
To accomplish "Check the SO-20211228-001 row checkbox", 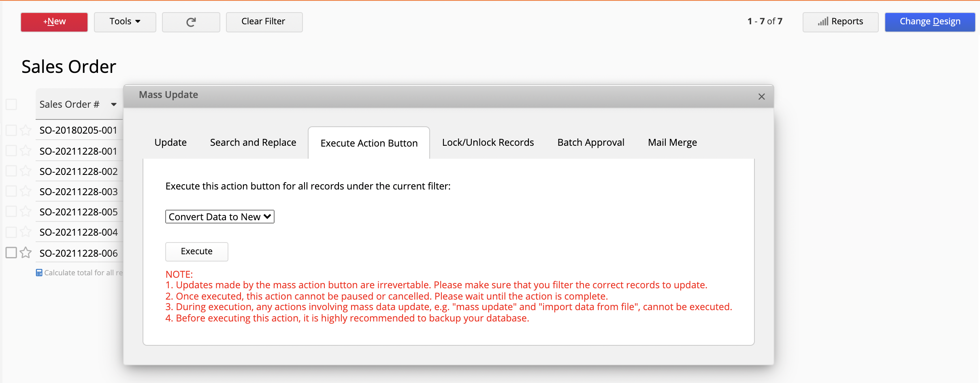I will 11,151.
